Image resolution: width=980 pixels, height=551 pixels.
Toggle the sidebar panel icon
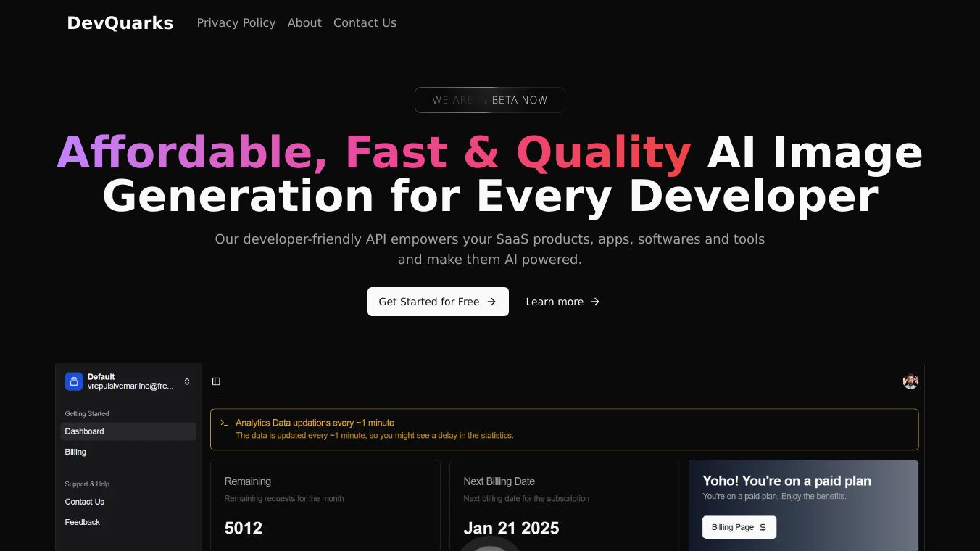point(216,381)
